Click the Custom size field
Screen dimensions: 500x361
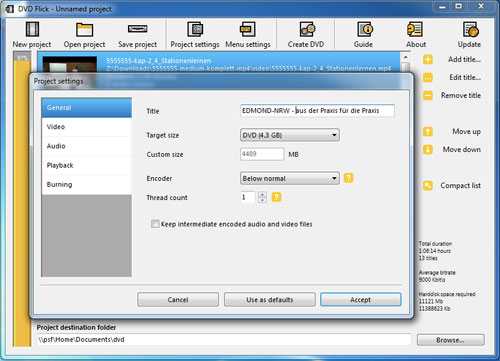(262, 154)
